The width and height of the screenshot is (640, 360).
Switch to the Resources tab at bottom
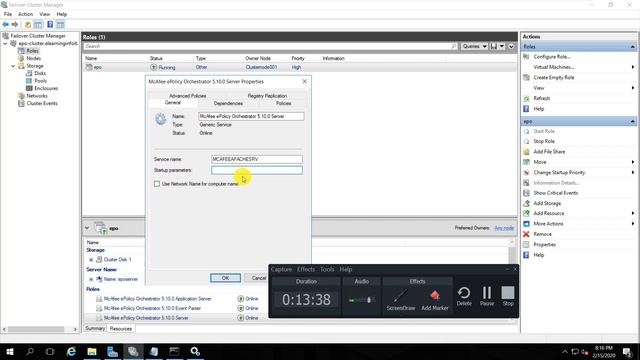pos(121,329)
